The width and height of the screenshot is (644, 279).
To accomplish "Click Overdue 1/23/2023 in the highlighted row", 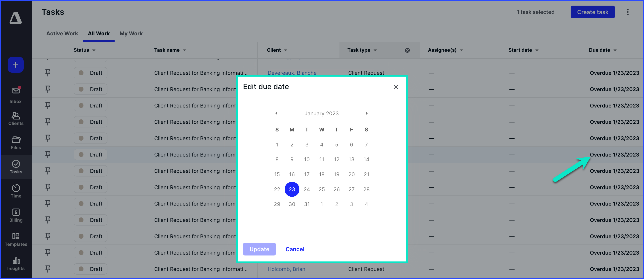I will coord(614,155).
